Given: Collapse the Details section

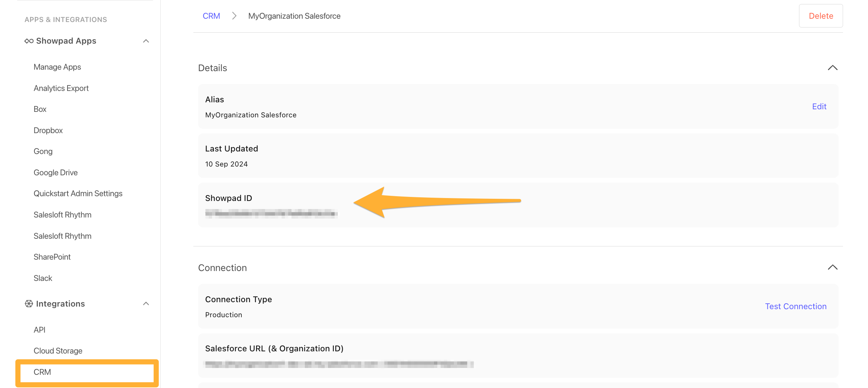Looking at the screenshot, I should [x=833, y=68].
